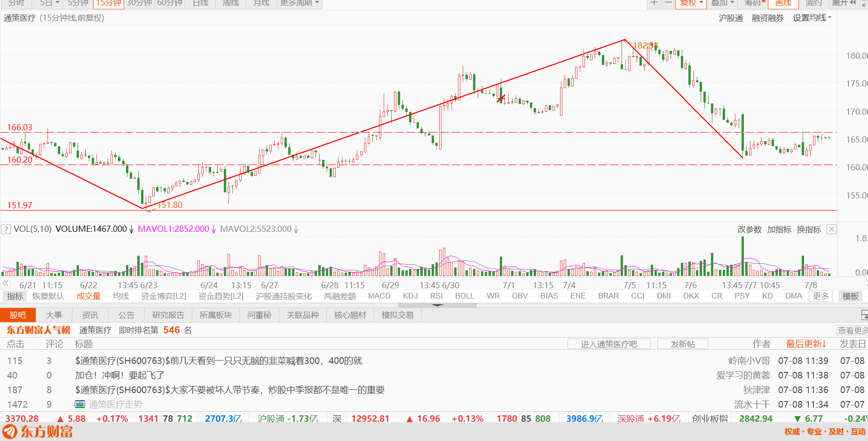Select 沪股通持股变化 indicator

pos(284,296)
